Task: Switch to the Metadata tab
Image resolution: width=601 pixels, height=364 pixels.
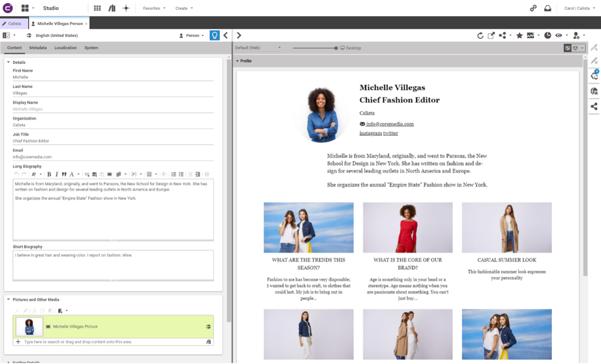Action: point(38,48)
